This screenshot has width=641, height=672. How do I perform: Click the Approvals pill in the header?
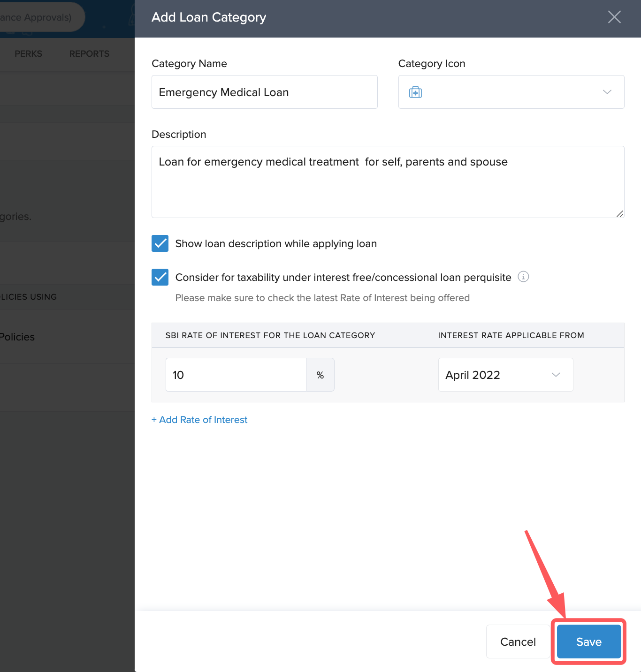(x=38, y=17)
